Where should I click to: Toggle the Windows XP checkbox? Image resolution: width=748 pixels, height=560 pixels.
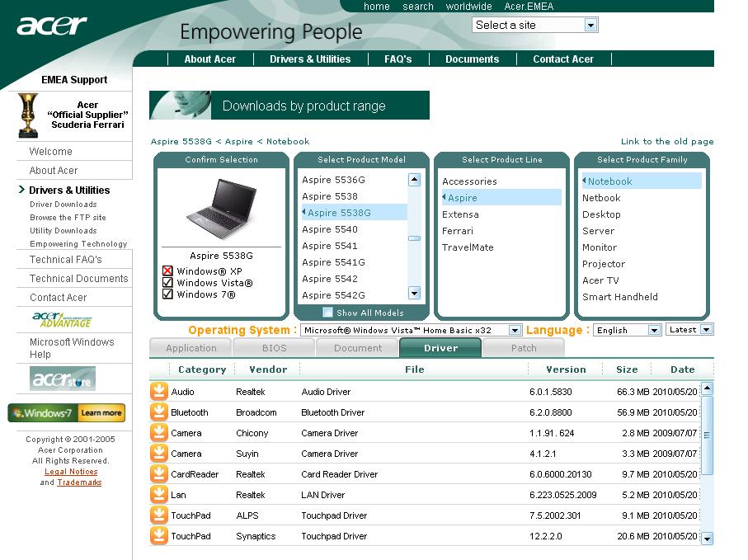pos(167,271)
